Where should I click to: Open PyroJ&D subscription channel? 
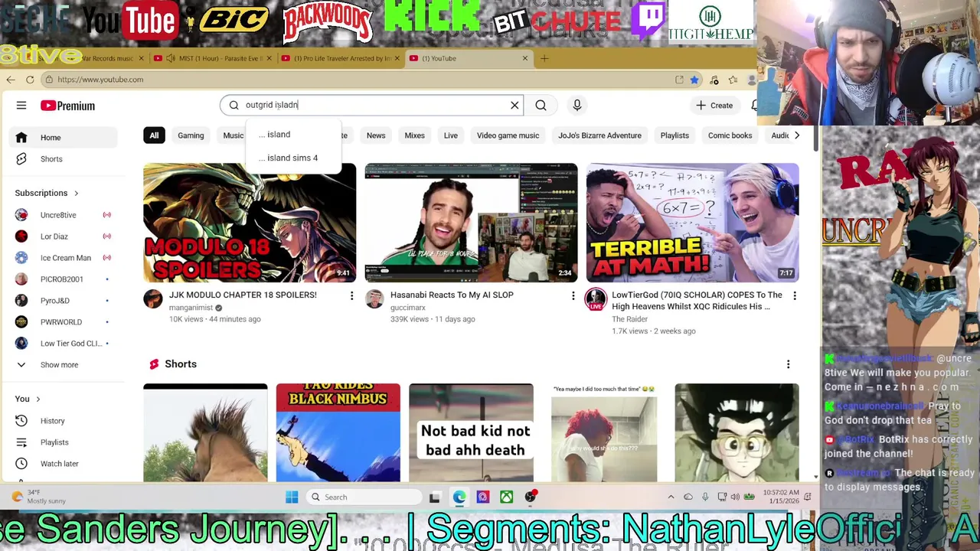pos(63,301)
